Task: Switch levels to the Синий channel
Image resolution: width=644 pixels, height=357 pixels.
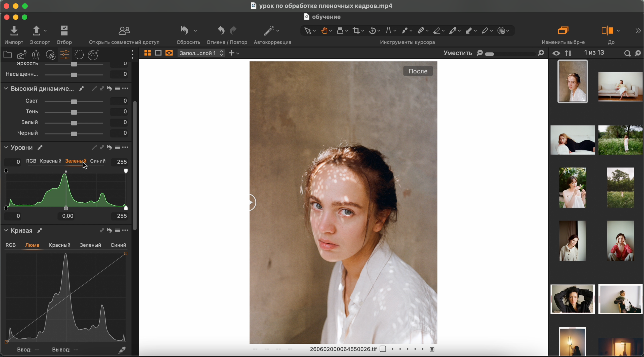Action: 98,161
